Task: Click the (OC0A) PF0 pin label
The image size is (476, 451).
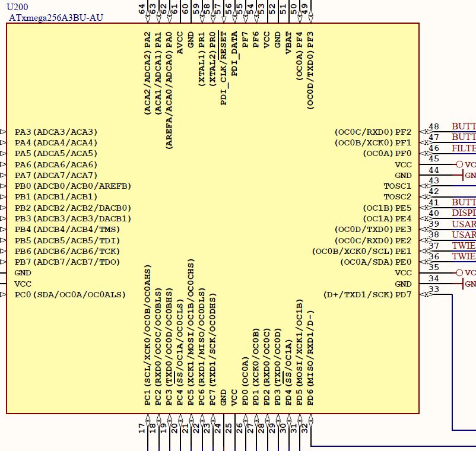Action: point(387,154)
